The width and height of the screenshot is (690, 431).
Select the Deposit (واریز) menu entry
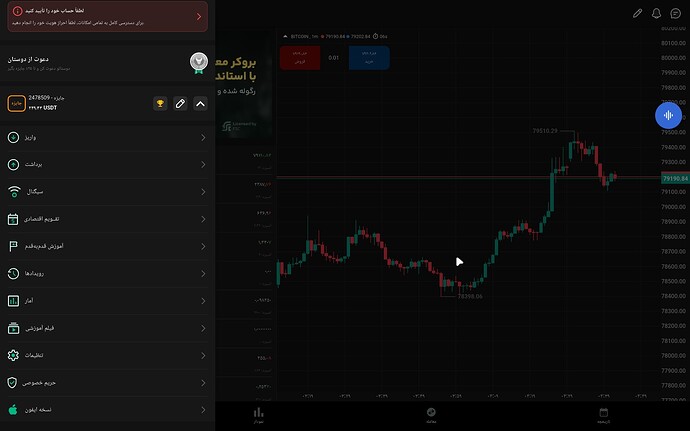click(x=107, y=138)
